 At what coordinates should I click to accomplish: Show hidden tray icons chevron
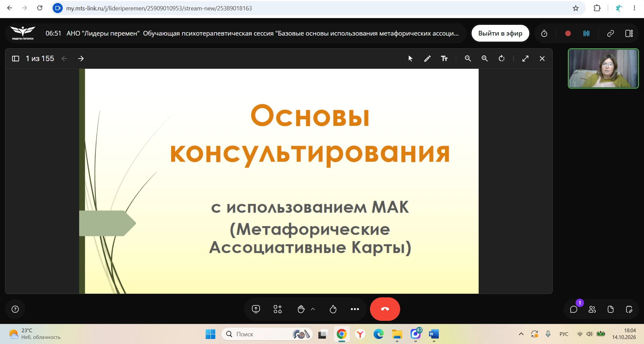point(521,334)
